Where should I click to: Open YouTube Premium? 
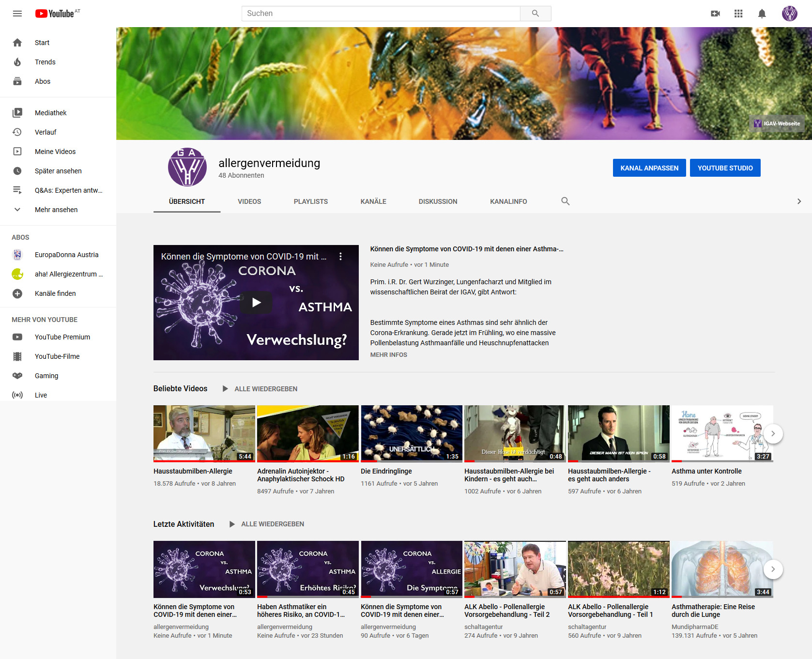[x=58, y=337]
